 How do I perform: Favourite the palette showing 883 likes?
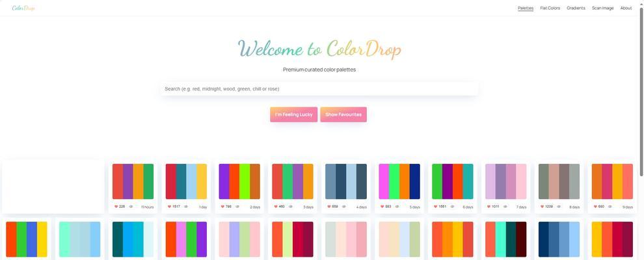382,207
